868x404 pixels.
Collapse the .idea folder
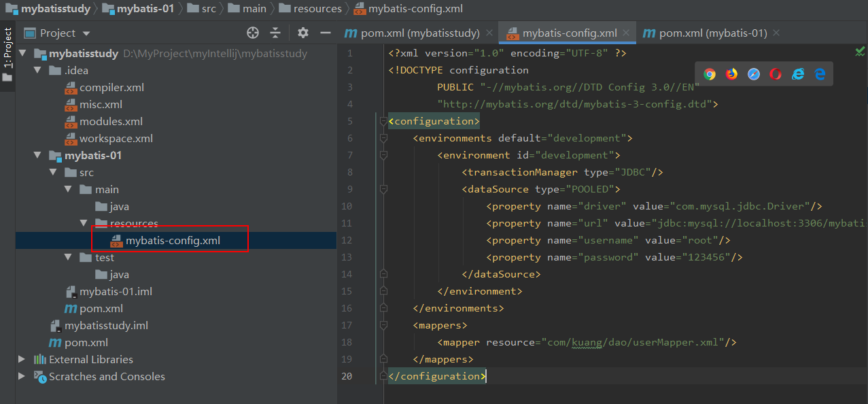[x=37, y=70]
